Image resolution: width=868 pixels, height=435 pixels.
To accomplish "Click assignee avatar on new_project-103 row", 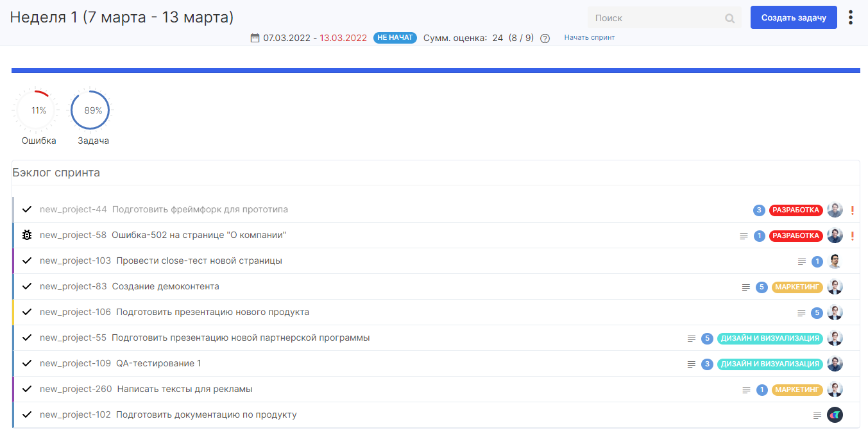I will (x=835, y=261).
